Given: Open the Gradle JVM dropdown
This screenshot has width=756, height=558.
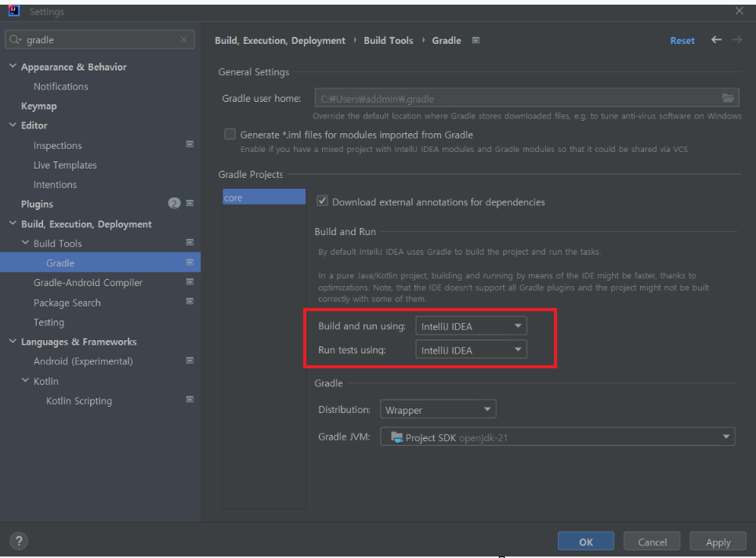Looking at the screenshot, I should 557,437.
